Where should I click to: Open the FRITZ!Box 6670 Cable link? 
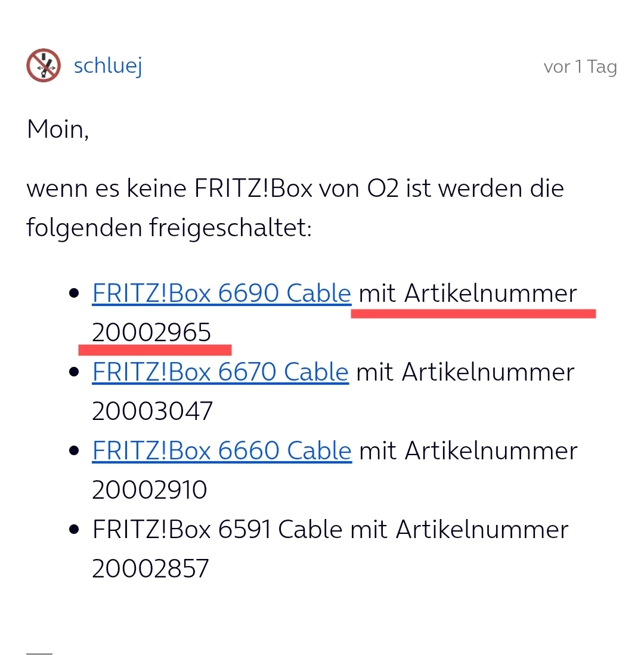220,372
